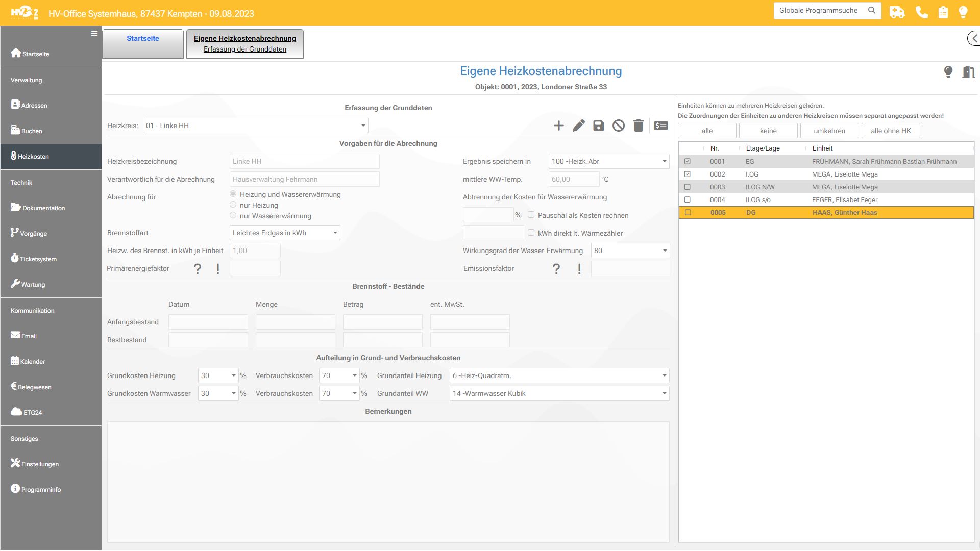Screen dimensions: 980x551
Task: Click into the Bemerkungen text area
Action: point(388,482)
